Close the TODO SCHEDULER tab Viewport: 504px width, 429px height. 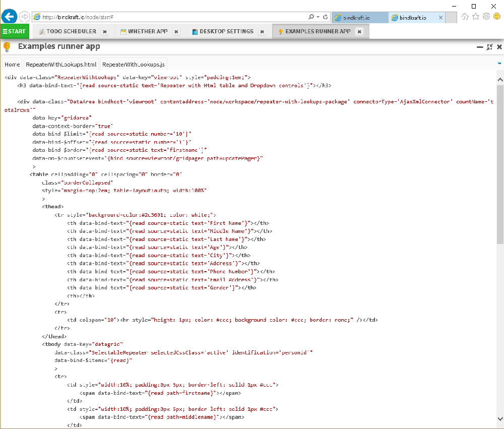(x=105, y=32)
